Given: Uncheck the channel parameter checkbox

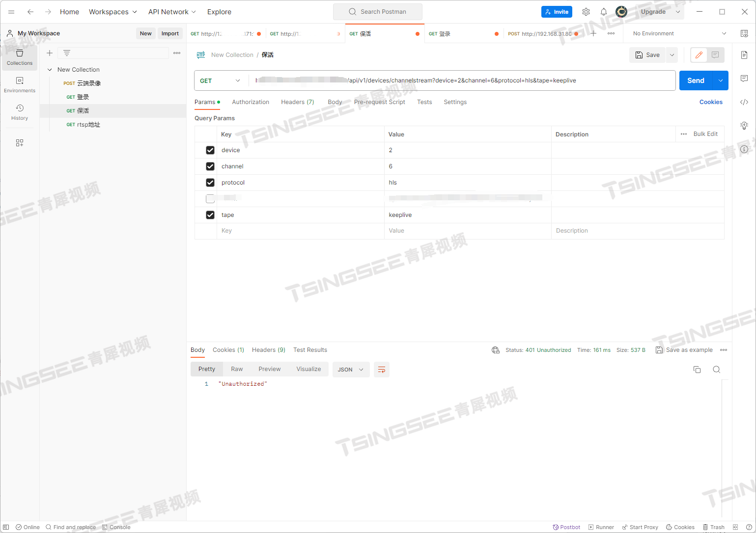Looking at the screenshot, I should (x=210, y=166).
